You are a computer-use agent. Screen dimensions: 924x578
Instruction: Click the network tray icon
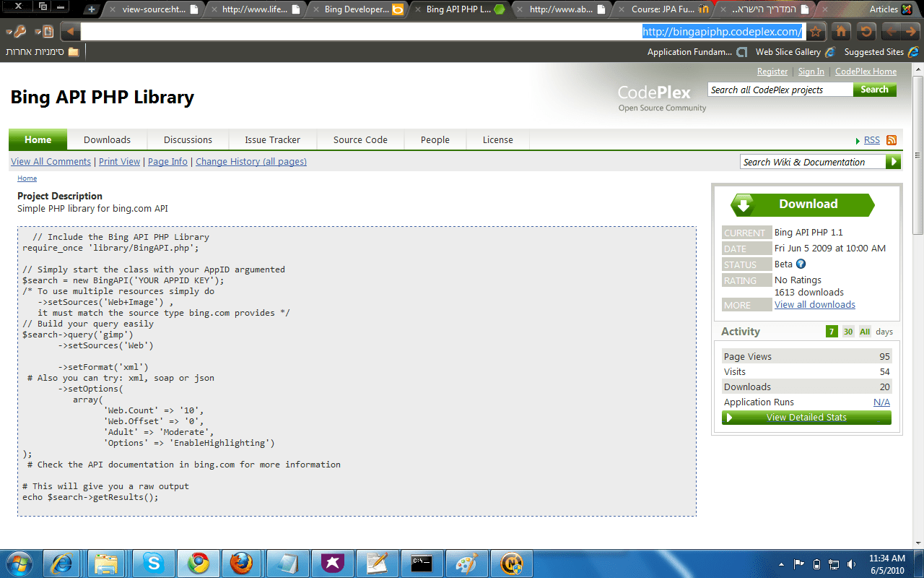[x=834, y=564]
